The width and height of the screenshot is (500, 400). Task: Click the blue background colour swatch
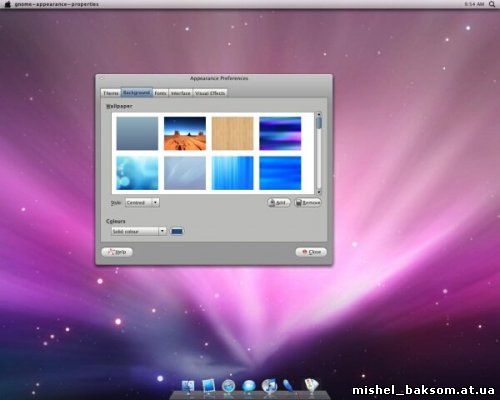point(177,231)
